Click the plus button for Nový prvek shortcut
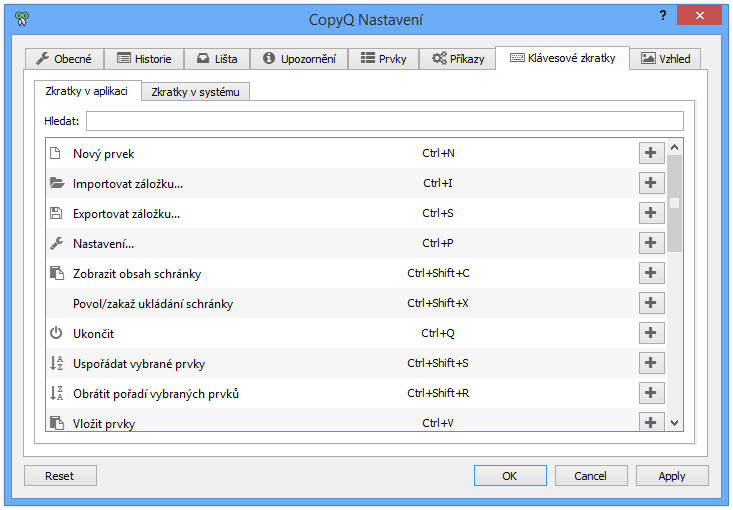The image size is (733, 510). (651, 153)
